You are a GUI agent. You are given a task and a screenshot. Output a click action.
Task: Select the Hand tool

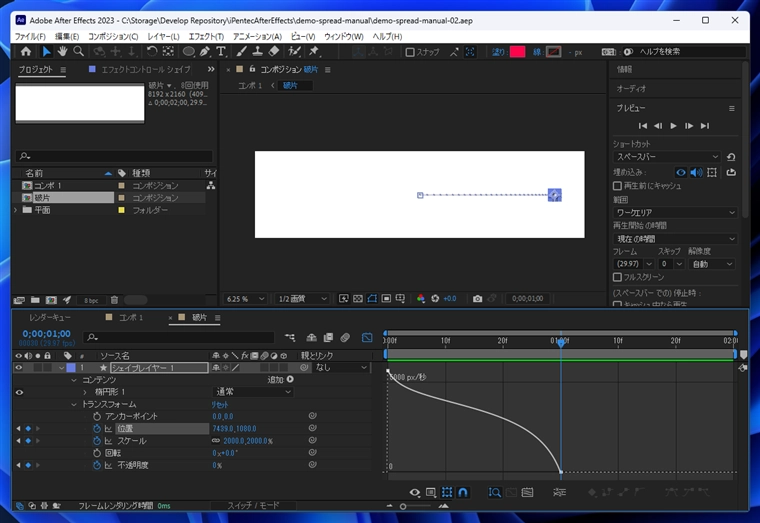coord(62,51)
